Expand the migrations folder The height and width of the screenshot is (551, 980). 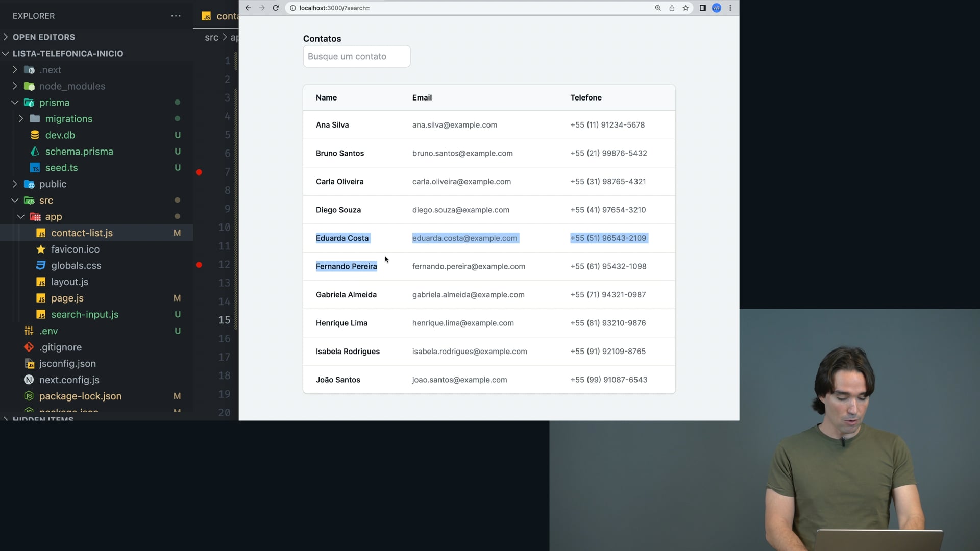tap(68, 119)
